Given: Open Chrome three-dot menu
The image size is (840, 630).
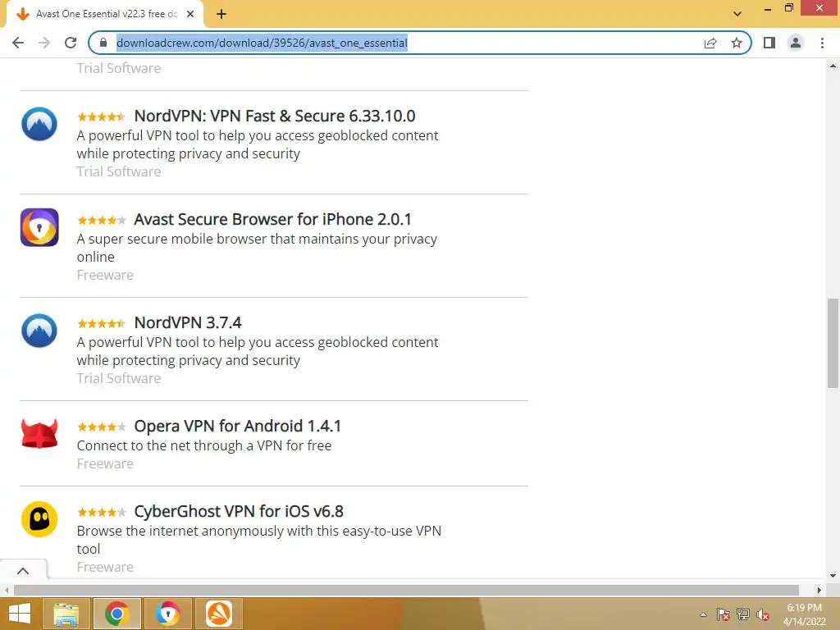Looking at the screenshot, I should pyautogui.click(x=822, y=43).
